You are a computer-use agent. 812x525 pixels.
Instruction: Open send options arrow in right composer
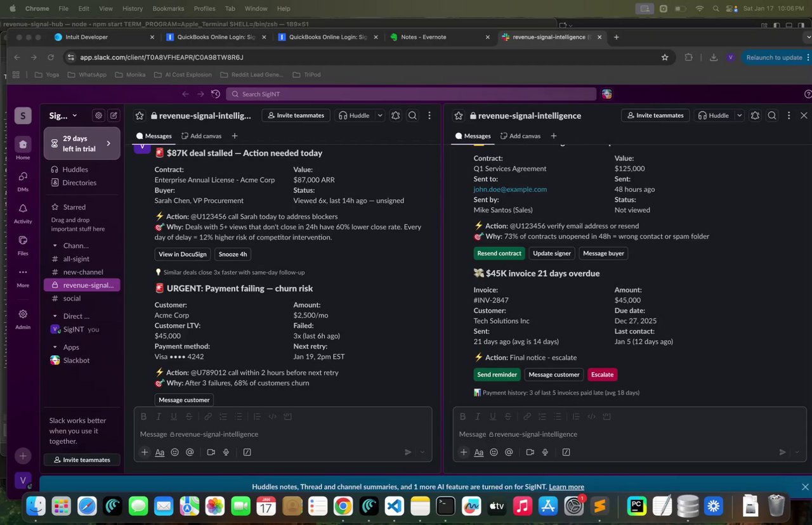[x=797, y=452]
